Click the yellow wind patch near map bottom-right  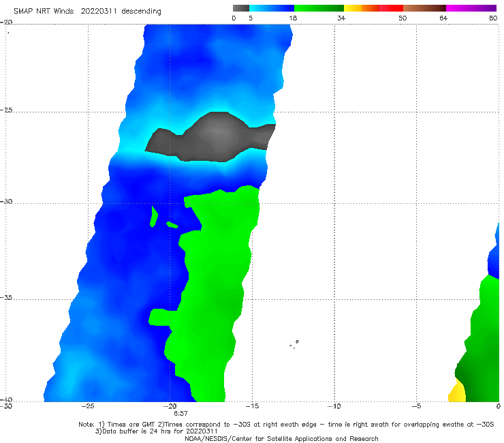[x=458, y=392]
